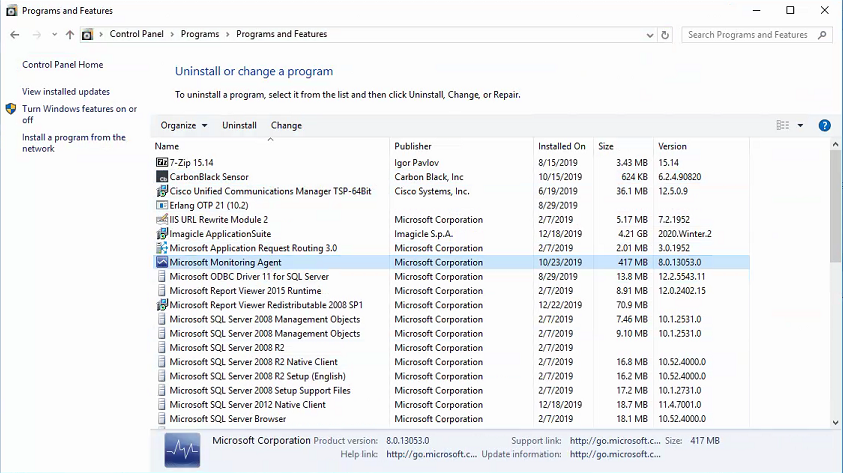Expand the view options dropdown arrow
Screen dimensions: 843x473
point(801,126)
